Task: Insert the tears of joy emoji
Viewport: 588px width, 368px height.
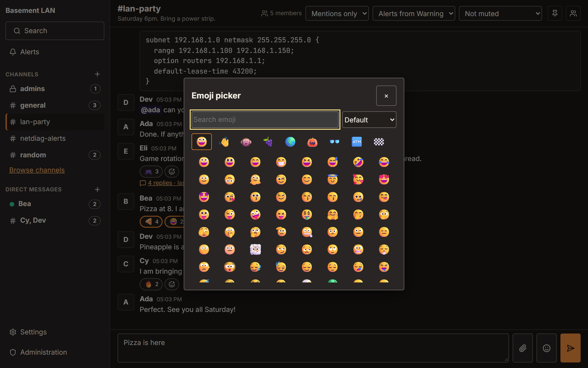Action: pyautogui.click(x=384, y=162)
